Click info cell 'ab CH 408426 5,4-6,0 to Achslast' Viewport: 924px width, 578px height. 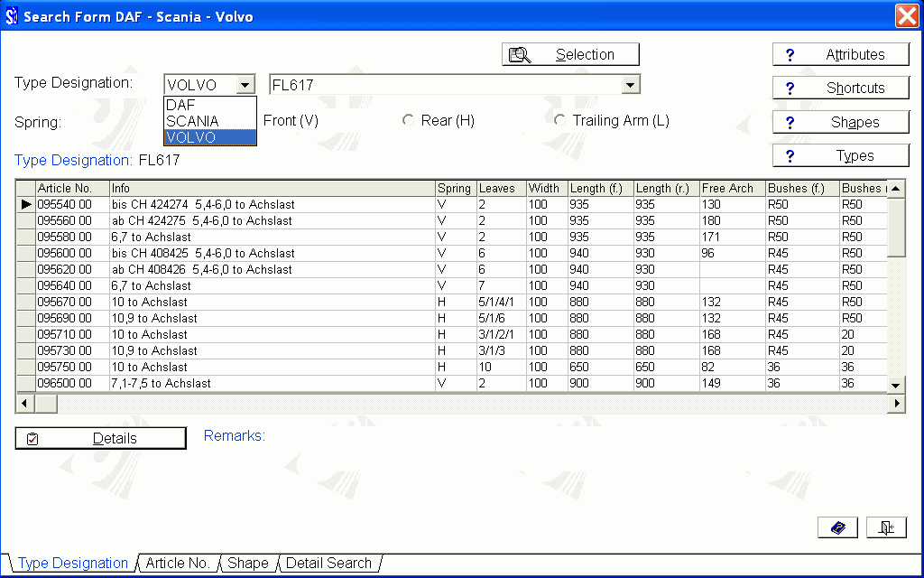tap(273, 269)
